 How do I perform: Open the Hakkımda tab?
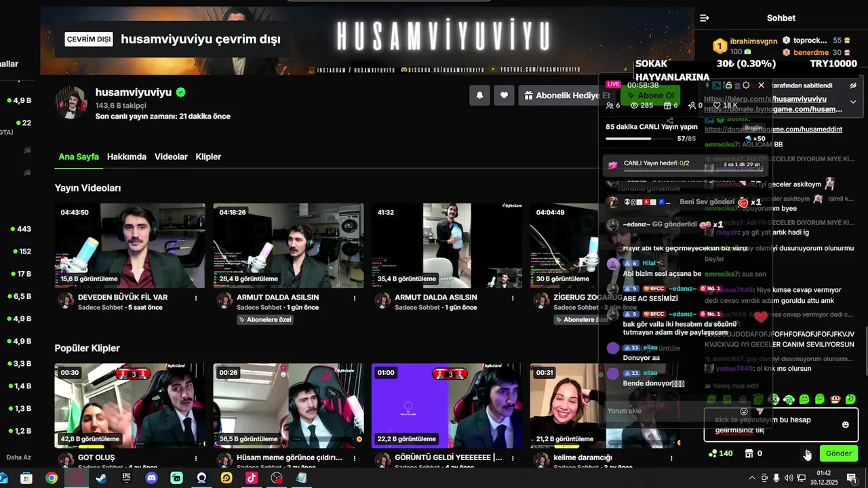[127, 157]
